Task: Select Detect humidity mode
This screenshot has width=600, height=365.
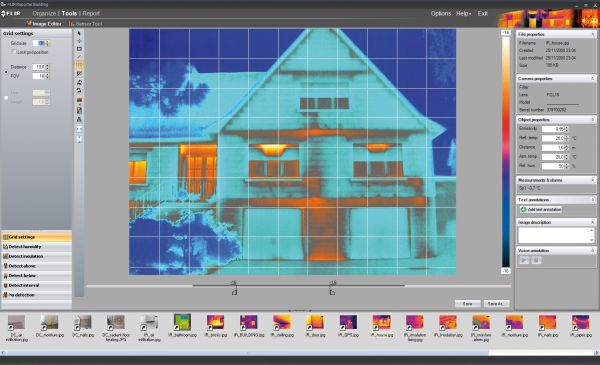Action: click(36, 247)
